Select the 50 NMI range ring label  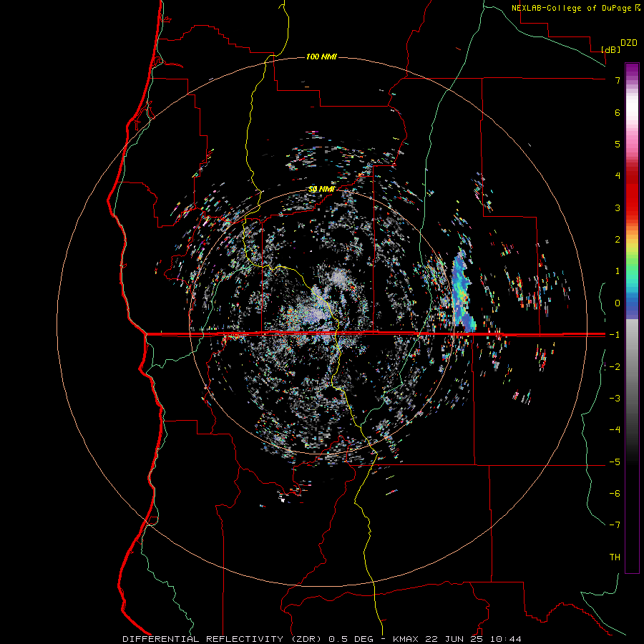(321, 189)
